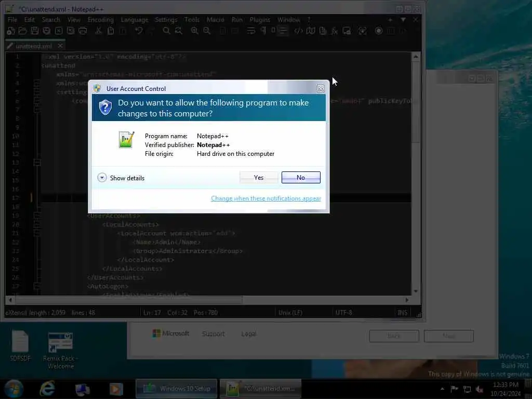Collapse fold marker on line 27
This screenshot has width=532, height=399.
37,286
